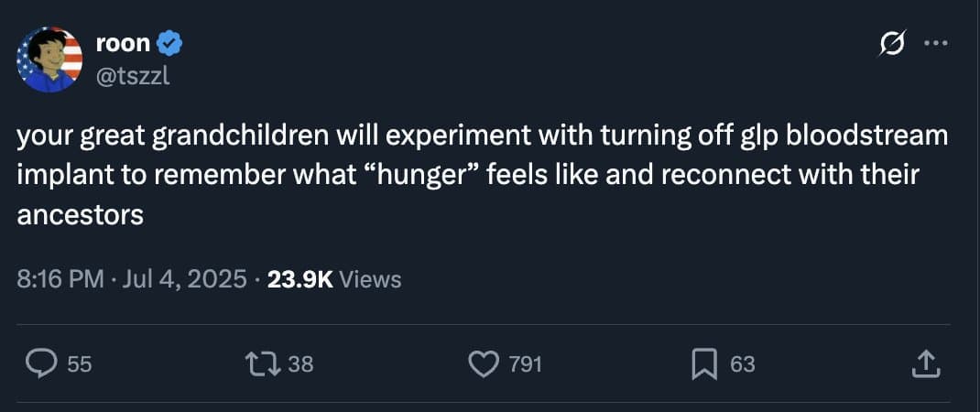Click the like count 791
The height and width of the screenshot is (412, 980).
(x=525, y=364)
